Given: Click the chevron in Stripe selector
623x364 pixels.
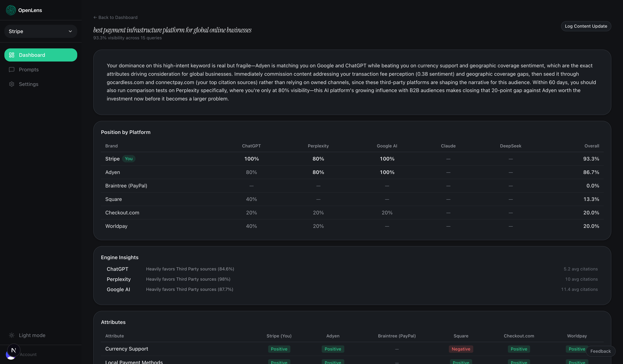Looking at the screenshot, I should click(x=70, y=31).
